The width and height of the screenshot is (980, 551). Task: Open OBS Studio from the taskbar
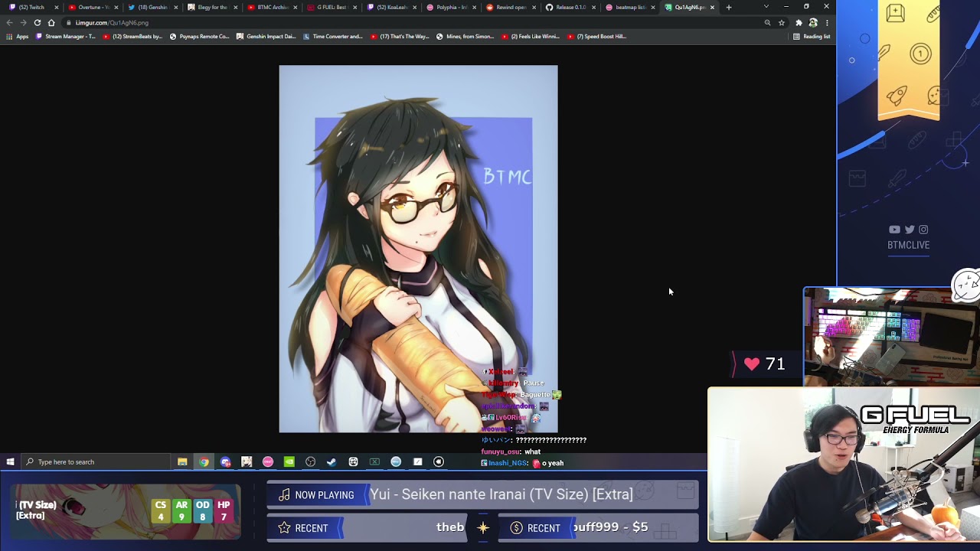(x=310, y=462)
